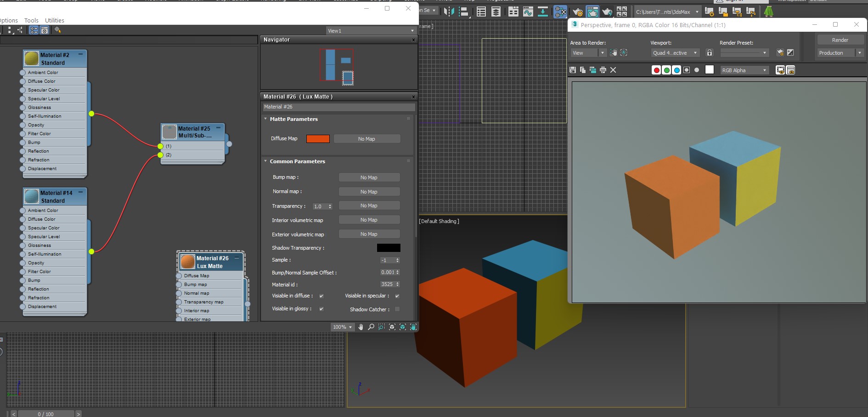Click the Curve Editor toolbar icon
This screenshot has height=417, width=868.
(x=528, y=12)
